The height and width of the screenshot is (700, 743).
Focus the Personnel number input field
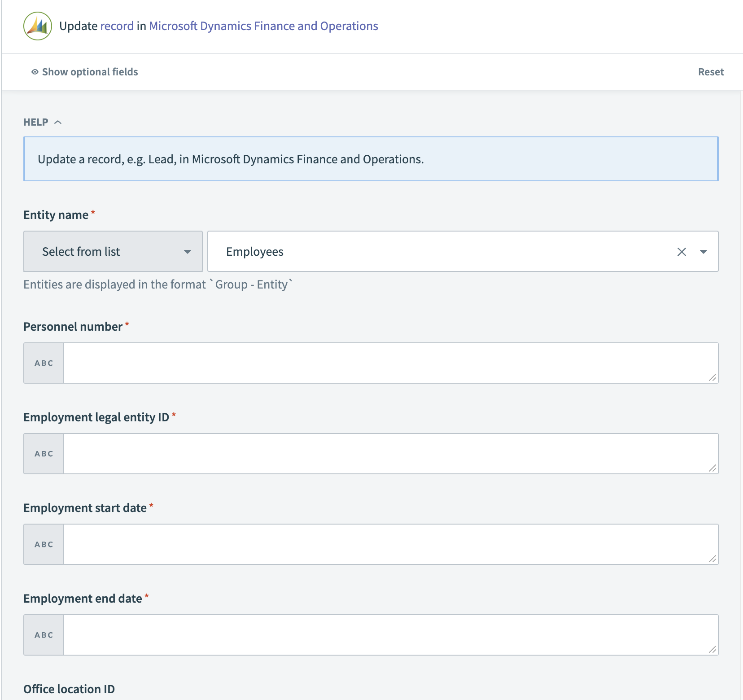coord(386,363)
